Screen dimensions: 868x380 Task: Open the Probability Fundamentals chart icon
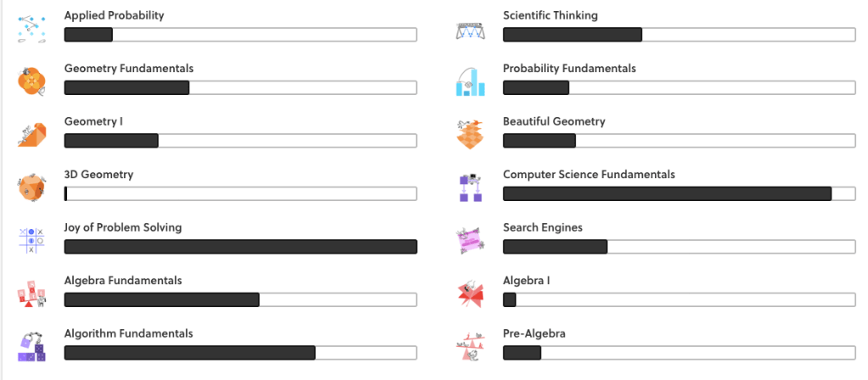[470, 81]
